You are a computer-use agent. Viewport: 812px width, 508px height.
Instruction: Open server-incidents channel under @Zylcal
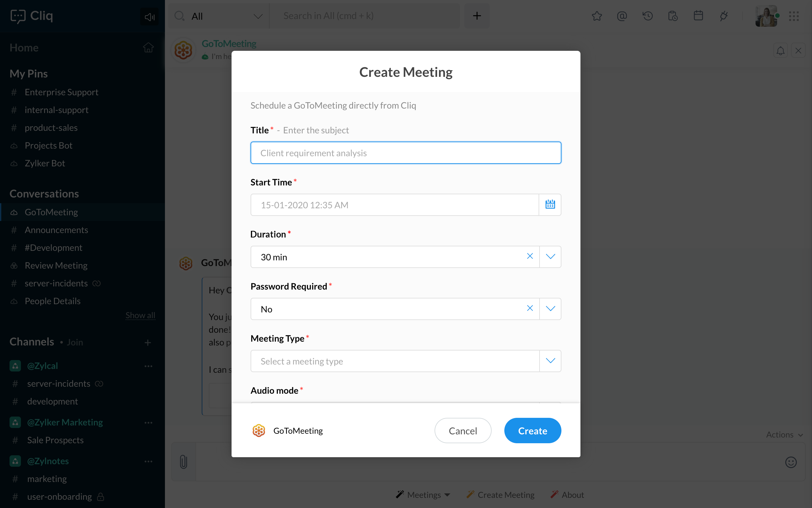(x=59, y=384)
